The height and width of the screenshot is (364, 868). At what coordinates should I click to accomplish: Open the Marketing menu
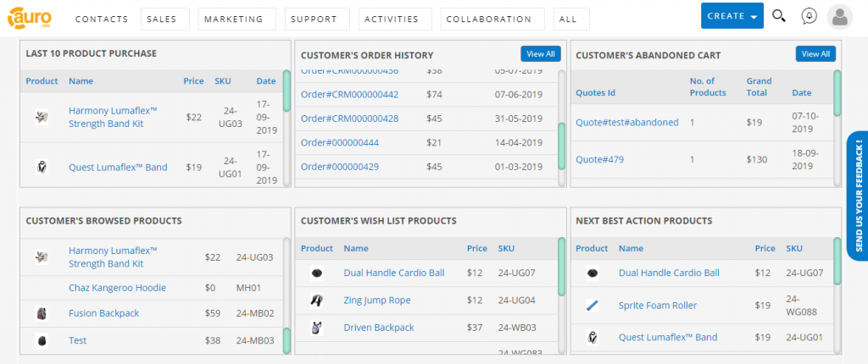pyautogui.click(x=236, y=19)
